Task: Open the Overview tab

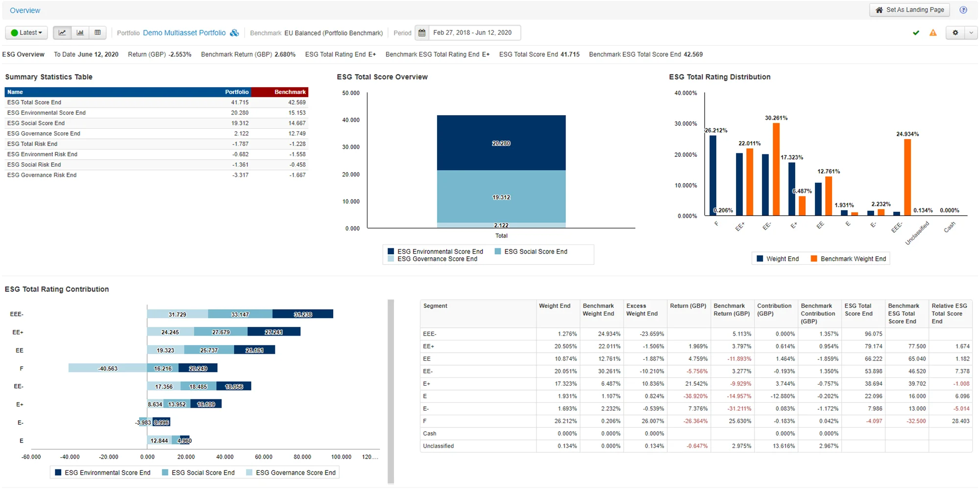Action: (25, 10)
